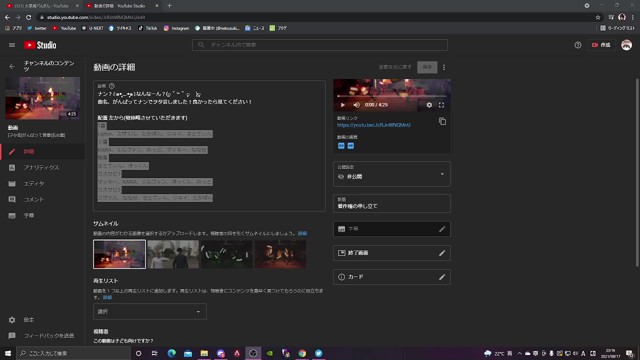Play the video preview
This screenshot has height=360, width=640.
(x=342, y=105)
